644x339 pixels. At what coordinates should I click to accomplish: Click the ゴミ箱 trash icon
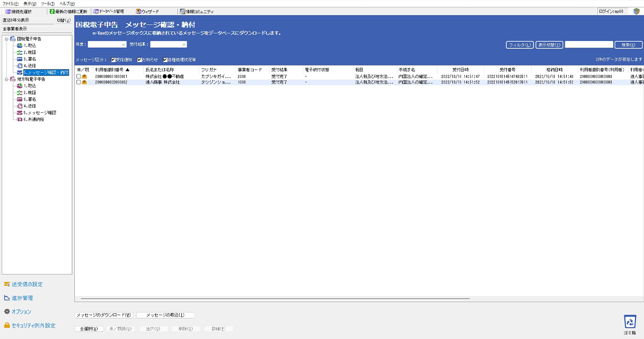(630, 322)
